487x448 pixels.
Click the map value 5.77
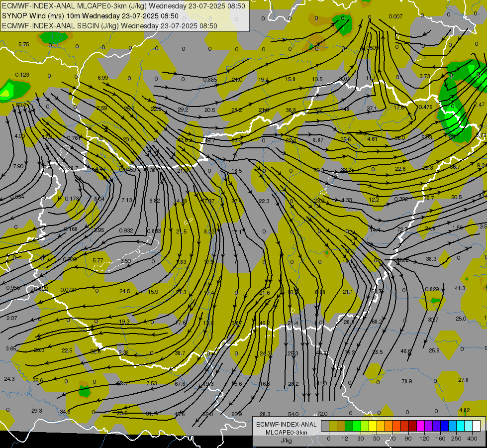[98, 260]
